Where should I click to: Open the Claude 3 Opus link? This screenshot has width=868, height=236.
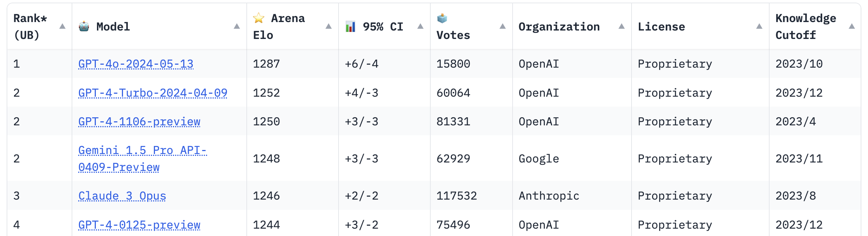[x=122, y=196]
